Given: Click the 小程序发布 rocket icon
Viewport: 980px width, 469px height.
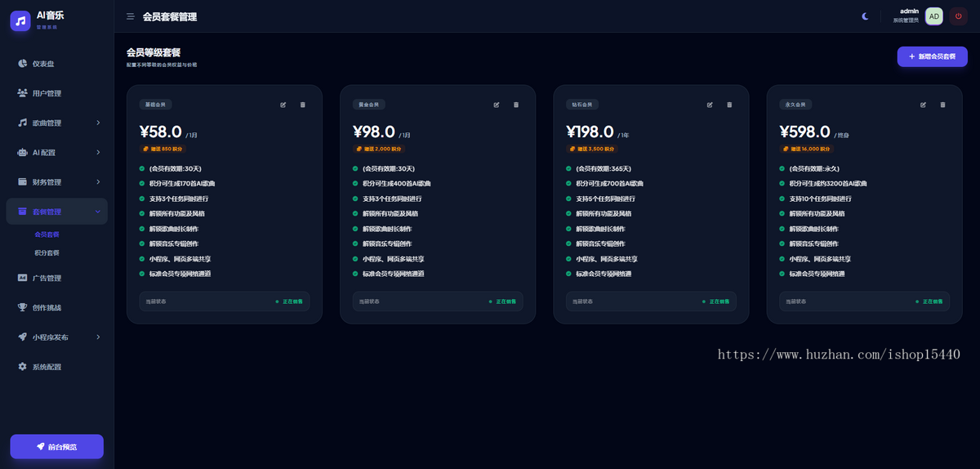Looking at the screenshot, I should [23, 337].
